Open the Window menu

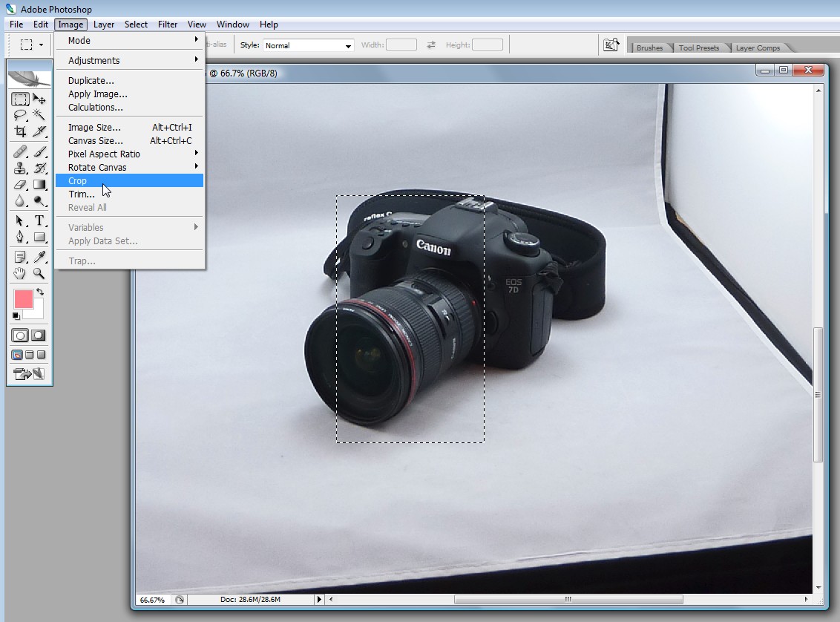tap(232, 24)
